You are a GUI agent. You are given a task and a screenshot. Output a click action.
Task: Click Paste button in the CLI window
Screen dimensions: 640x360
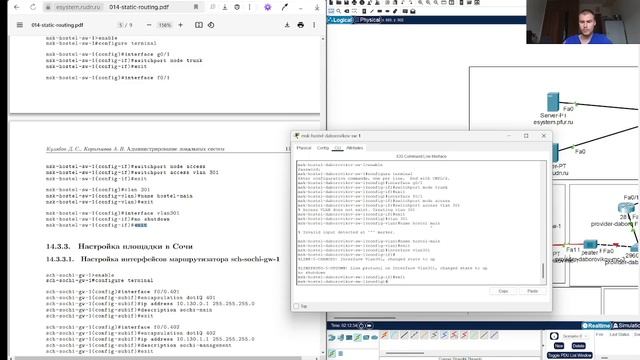pyautogui.click(x=532, y=291)
